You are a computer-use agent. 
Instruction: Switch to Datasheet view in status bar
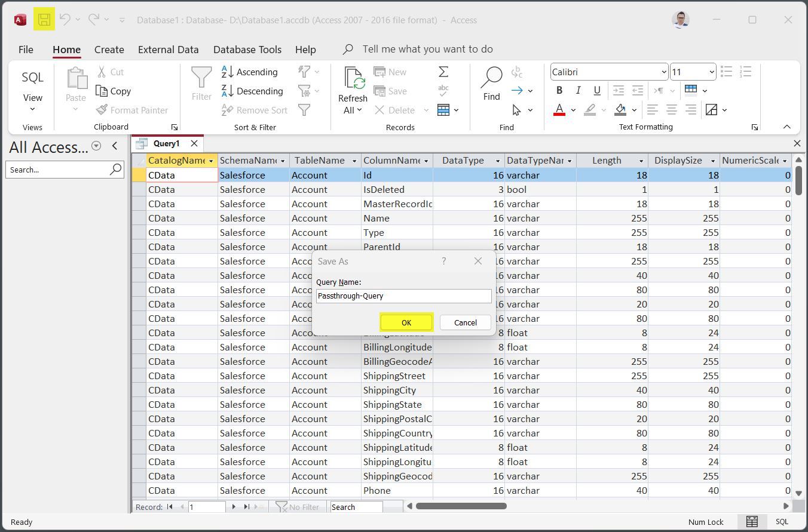[x=752, y=522]
